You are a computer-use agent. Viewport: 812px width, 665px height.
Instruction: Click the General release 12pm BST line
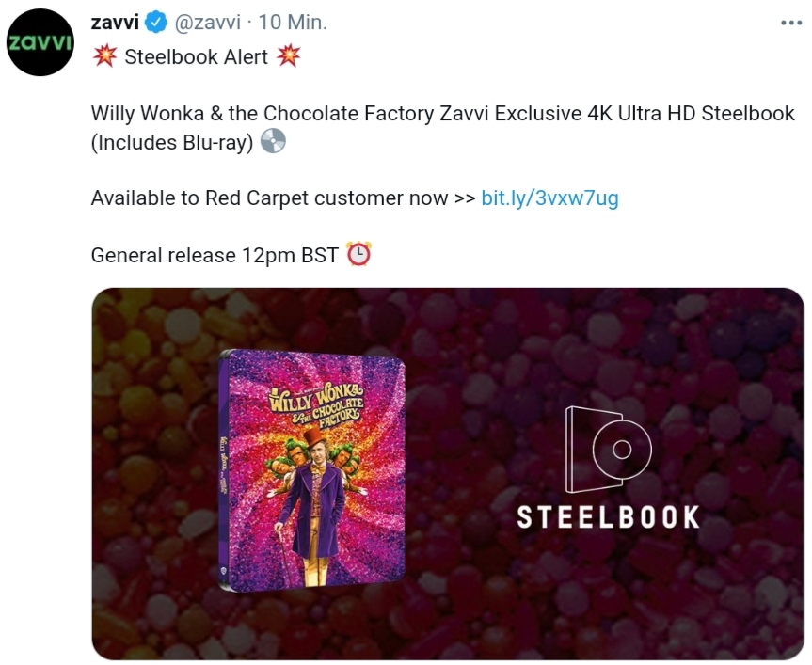(x=215, y=255)
